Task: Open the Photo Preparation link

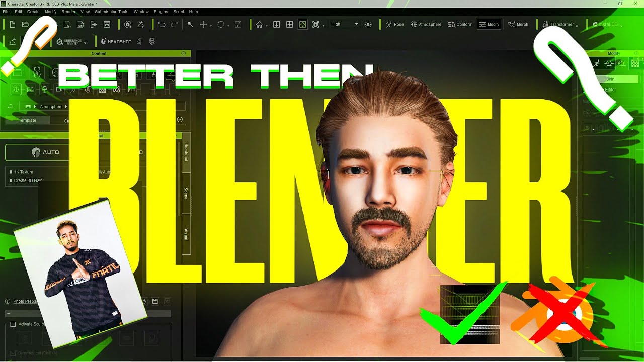Action: [26, 301]
